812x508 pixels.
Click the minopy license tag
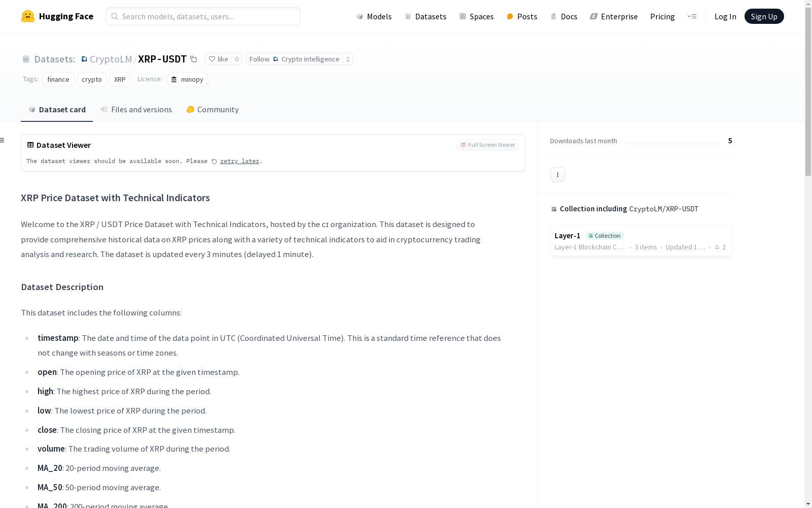tap(187, 79)
